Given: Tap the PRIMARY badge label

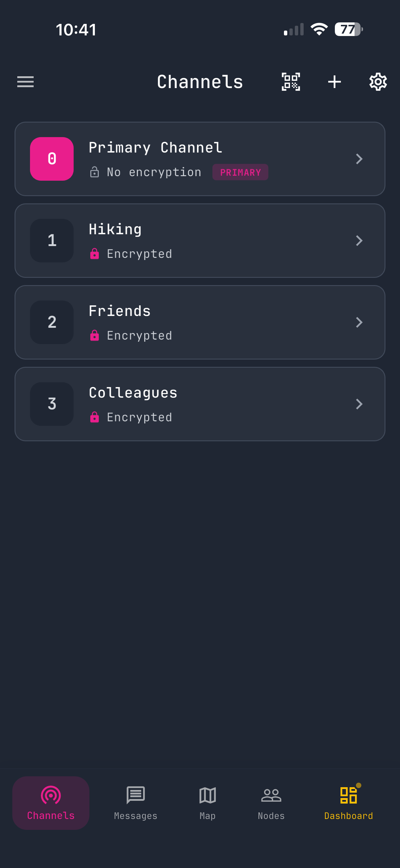Looking at the screenshot, I should 240,172.
